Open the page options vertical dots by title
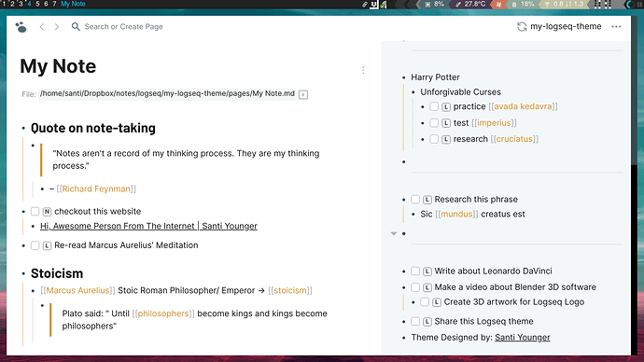The image size is (644, 362). [363, 70]
